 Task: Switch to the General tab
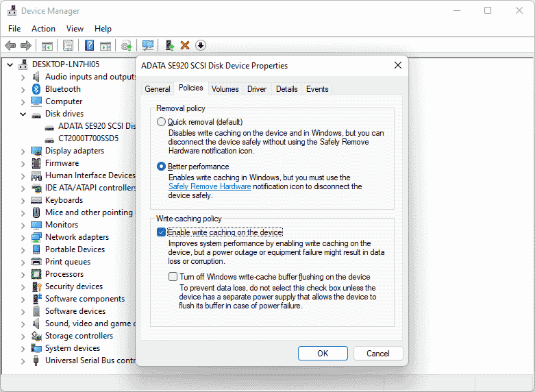pyautogui.click(x=158, y=89)
